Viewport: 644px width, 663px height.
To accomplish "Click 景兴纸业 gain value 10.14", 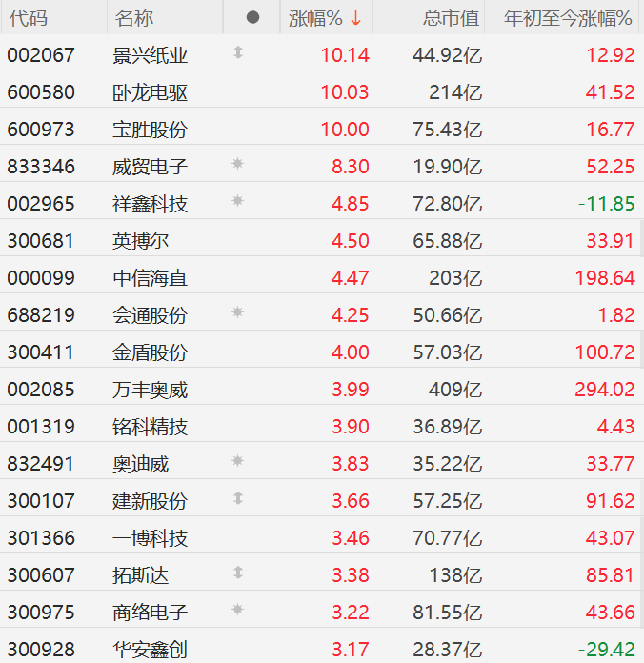I will click(345, 55).
